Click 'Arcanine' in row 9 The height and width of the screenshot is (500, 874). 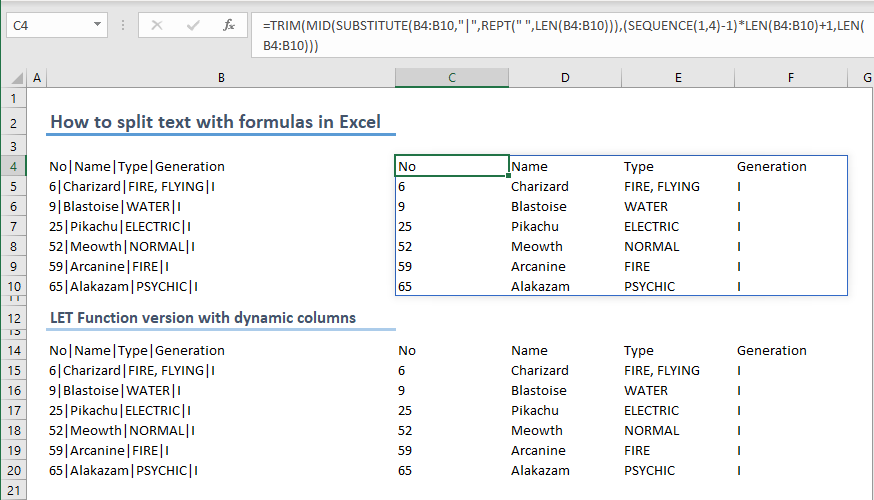tap(538, 266)
